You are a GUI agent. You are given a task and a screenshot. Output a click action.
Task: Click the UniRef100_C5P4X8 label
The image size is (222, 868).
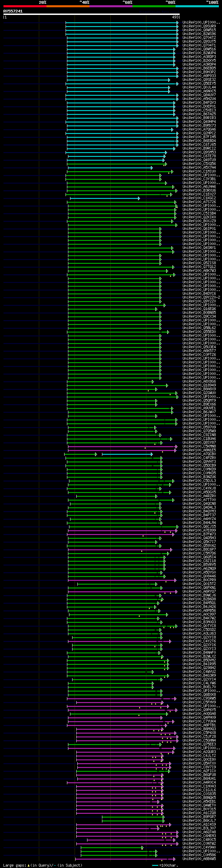pos(199,733)
